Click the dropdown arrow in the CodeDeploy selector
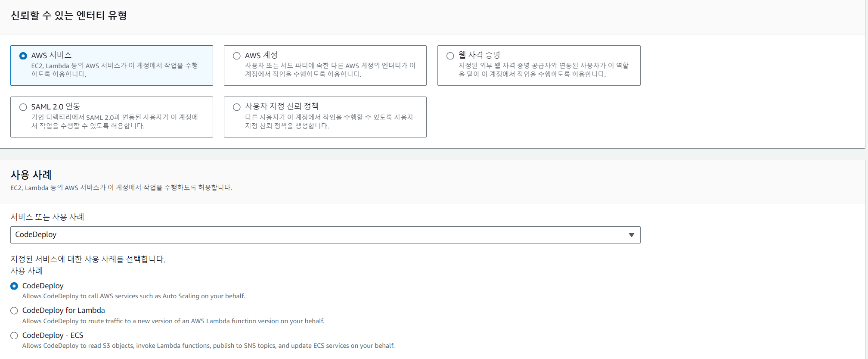Viewport: 868px width, 359px height. tap(631, 235)
